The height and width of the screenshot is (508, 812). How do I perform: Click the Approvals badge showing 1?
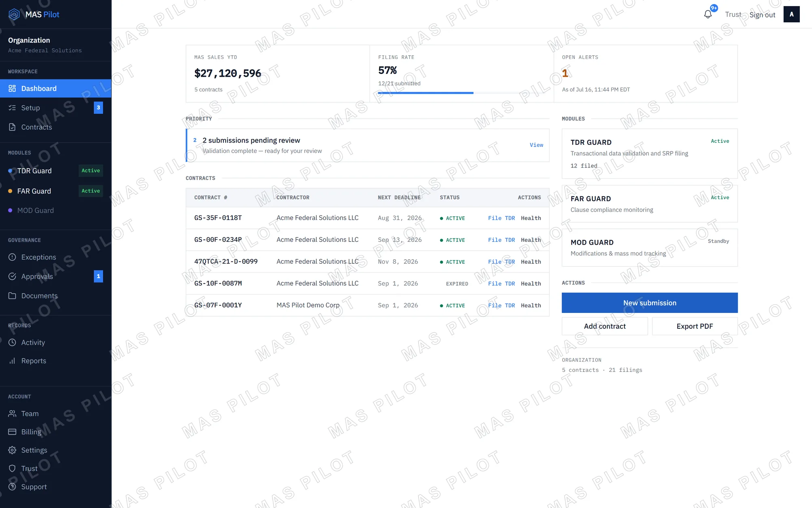(98, 276)
